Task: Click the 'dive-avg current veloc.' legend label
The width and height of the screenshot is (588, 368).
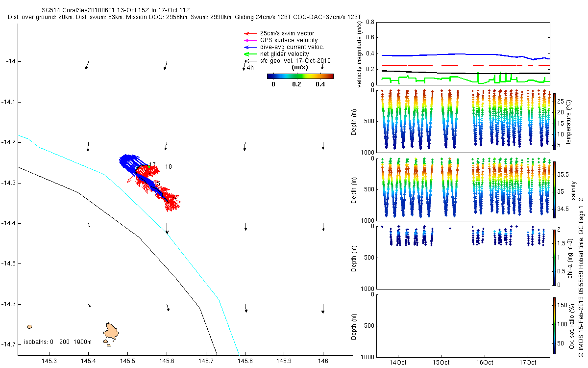Action: [x=293, y=47]
